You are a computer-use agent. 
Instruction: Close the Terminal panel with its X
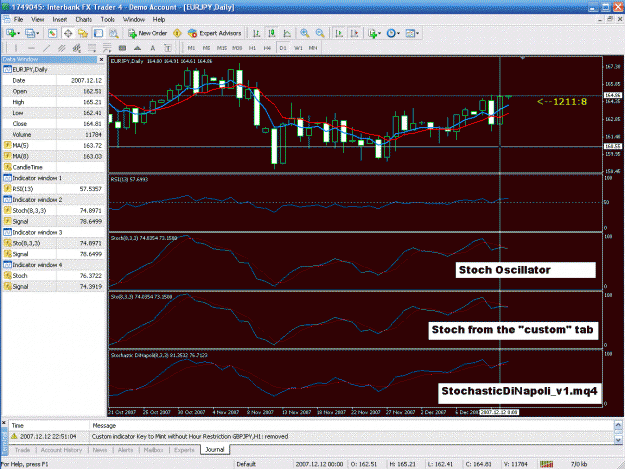[x=4, y=423]
